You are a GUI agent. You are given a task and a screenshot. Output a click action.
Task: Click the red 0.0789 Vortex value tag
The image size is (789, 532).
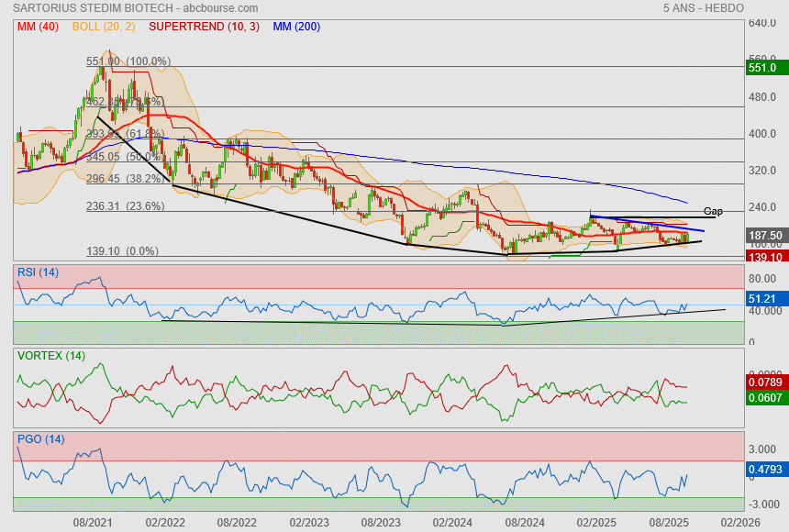point(764,381)
